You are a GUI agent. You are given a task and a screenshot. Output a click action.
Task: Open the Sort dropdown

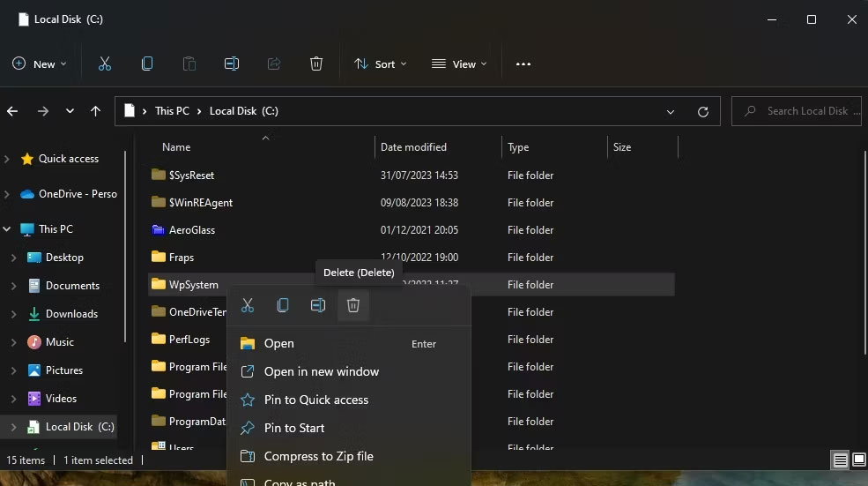click(x=381, y=64)
